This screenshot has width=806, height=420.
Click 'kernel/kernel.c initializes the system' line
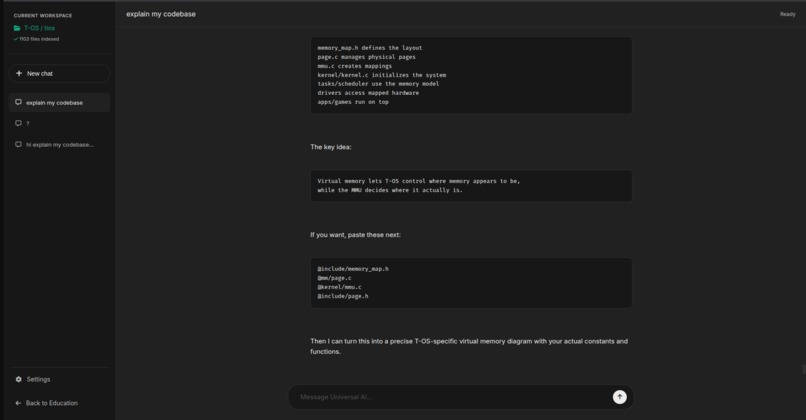coord(381,75)
